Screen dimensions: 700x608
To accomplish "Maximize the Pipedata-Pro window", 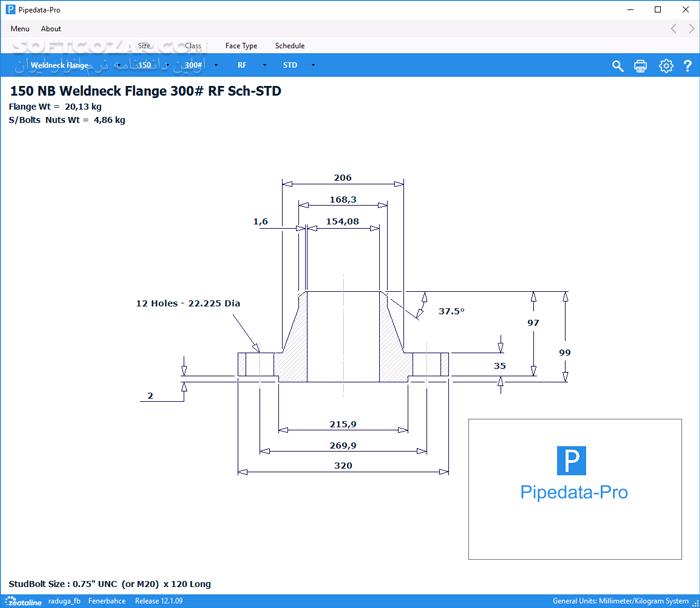I will point(658,9).
